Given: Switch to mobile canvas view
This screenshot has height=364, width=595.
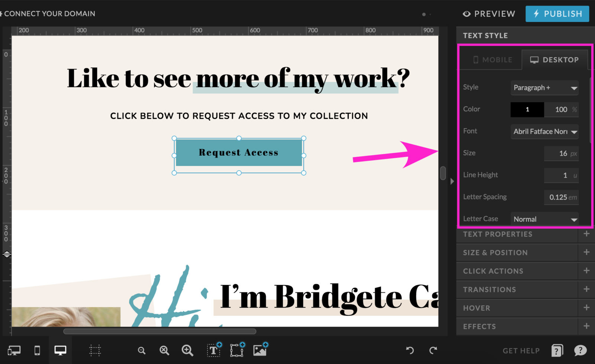Looking at the screenshot, I should pyautogui.click(x=37, y=350).
